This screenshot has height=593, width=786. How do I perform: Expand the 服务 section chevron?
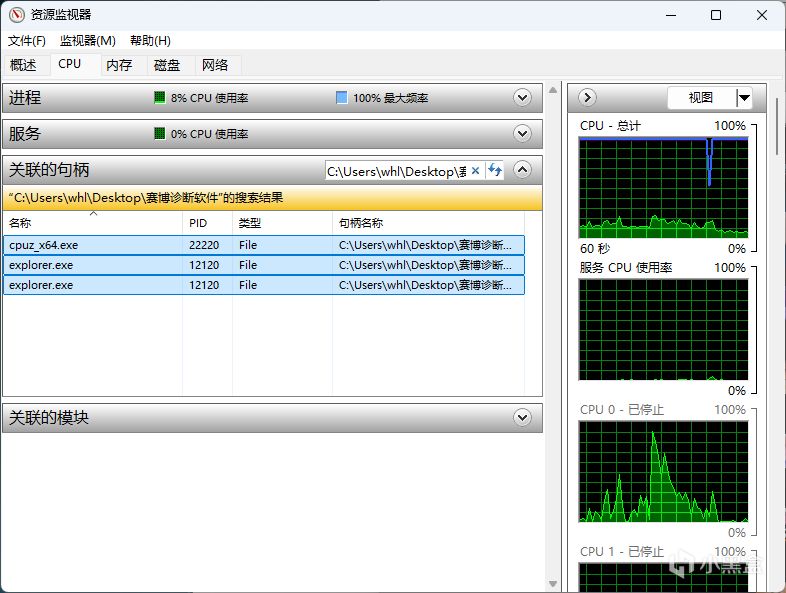pyautogui.click(x=522, y=133)
